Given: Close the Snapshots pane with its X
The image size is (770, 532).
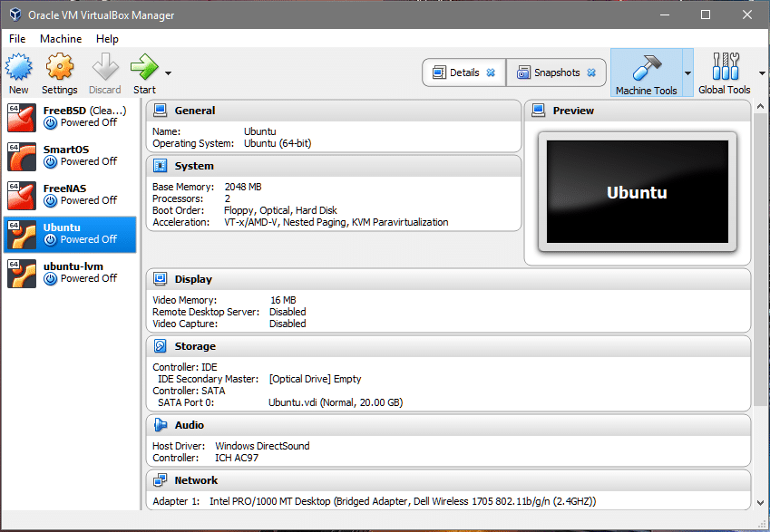Looking at the screenshot, I should (591, 73).
